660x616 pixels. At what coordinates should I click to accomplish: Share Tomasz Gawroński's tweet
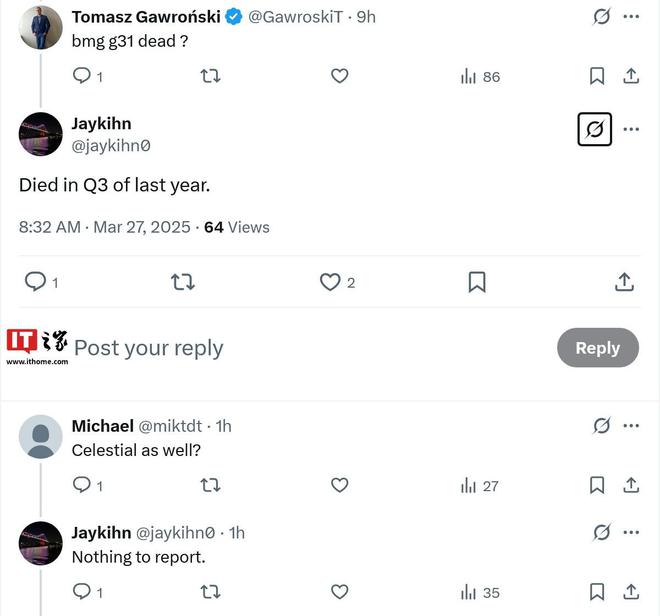[x=631, y=76]
